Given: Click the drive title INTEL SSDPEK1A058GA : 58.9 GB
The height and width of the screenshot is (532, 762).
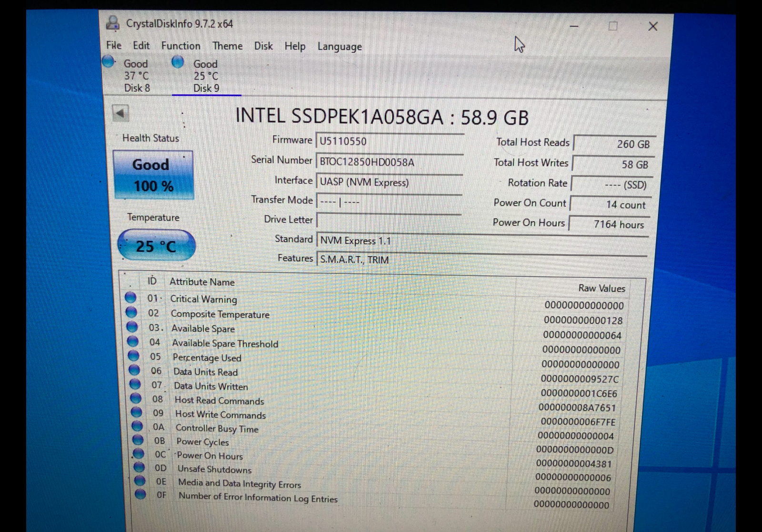Looking at the screenshot, I should [382, 117].
